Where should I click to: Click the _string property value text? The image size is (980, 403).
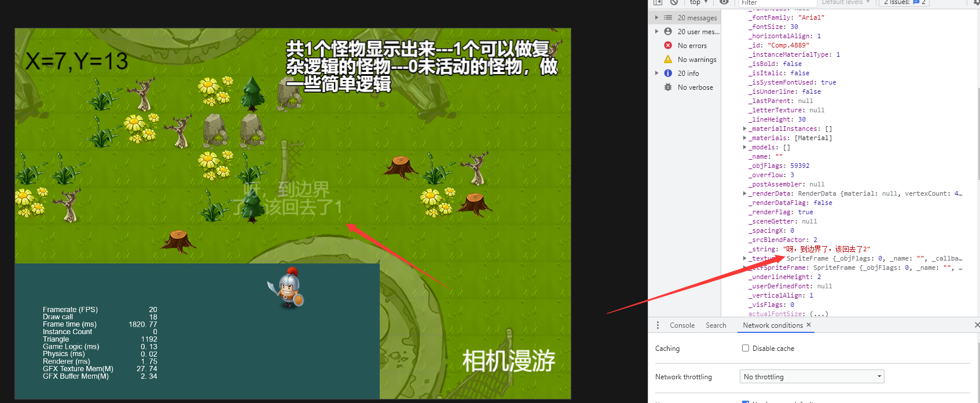pyautogui.click(x=827, y=250)
